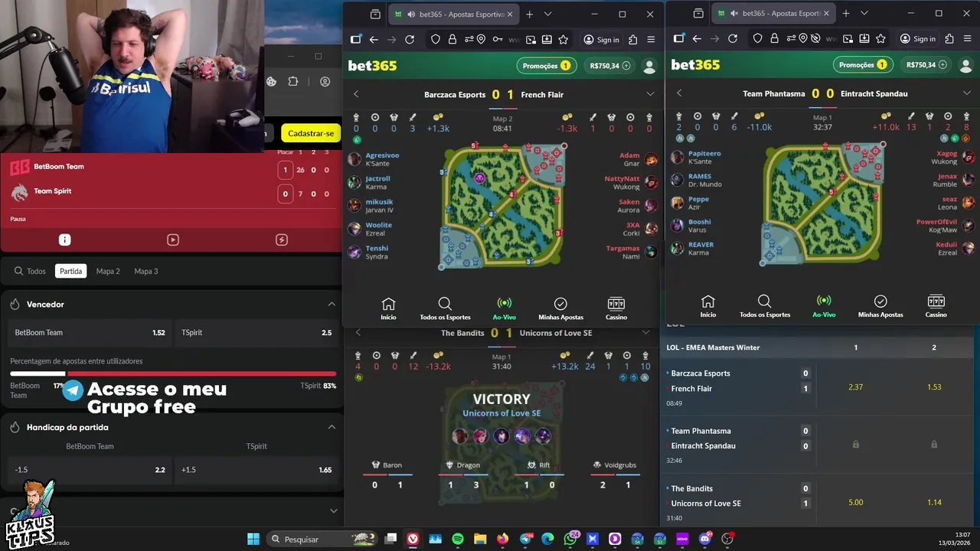Expand the Team Phantasma vs Eintracht Spandau chevron

pos(967,93)
